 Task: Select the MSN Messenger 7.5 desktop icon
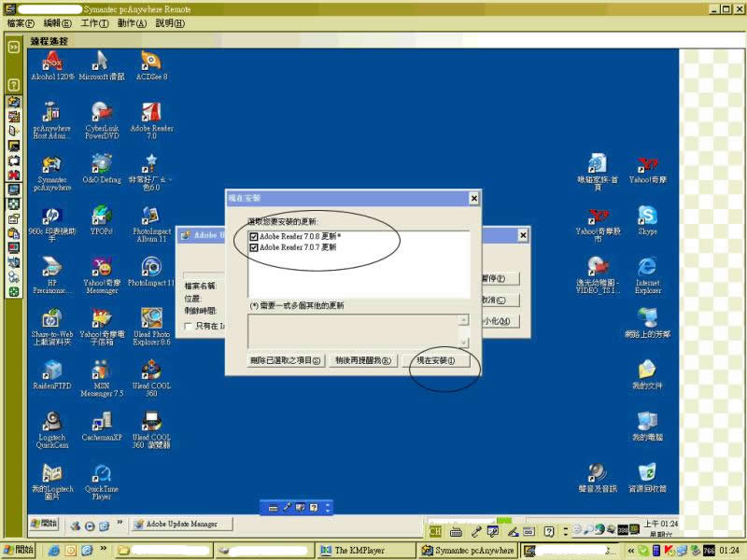tap(102, 379)
